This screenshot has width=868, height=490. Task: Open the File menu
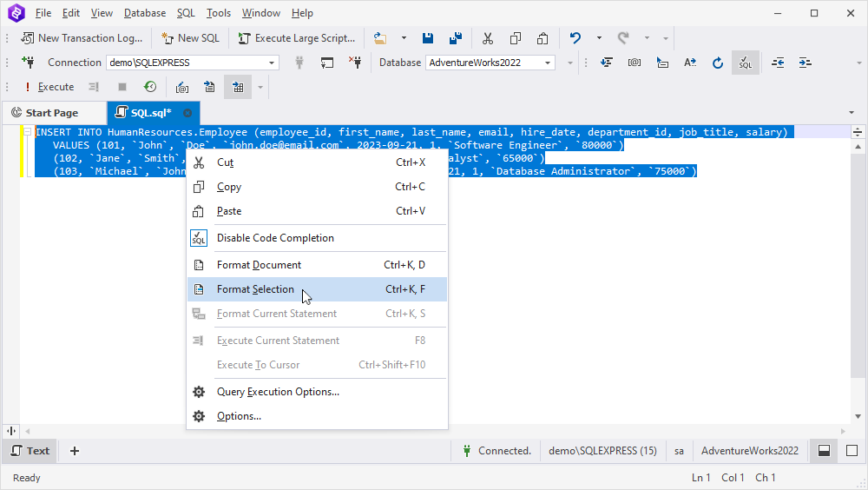tap(43, 13)
